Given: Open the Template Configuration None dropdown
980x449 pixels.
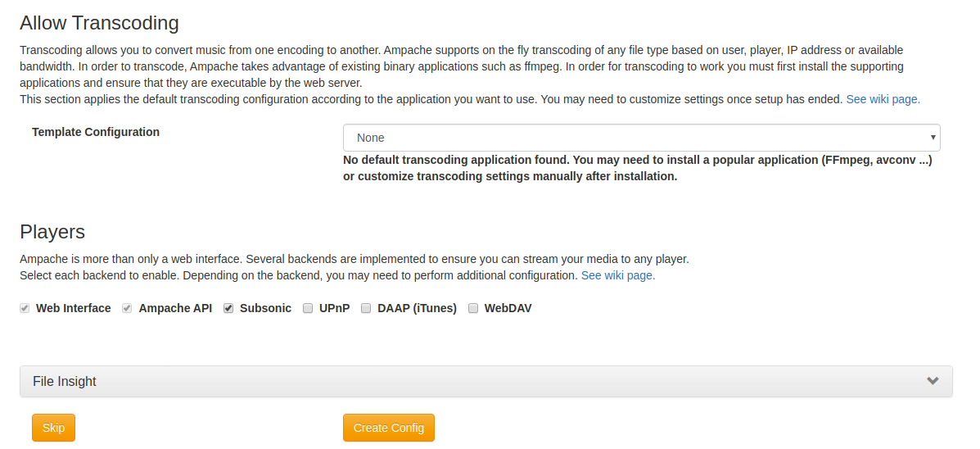Looking at the screenshot, I should [641, 138].
